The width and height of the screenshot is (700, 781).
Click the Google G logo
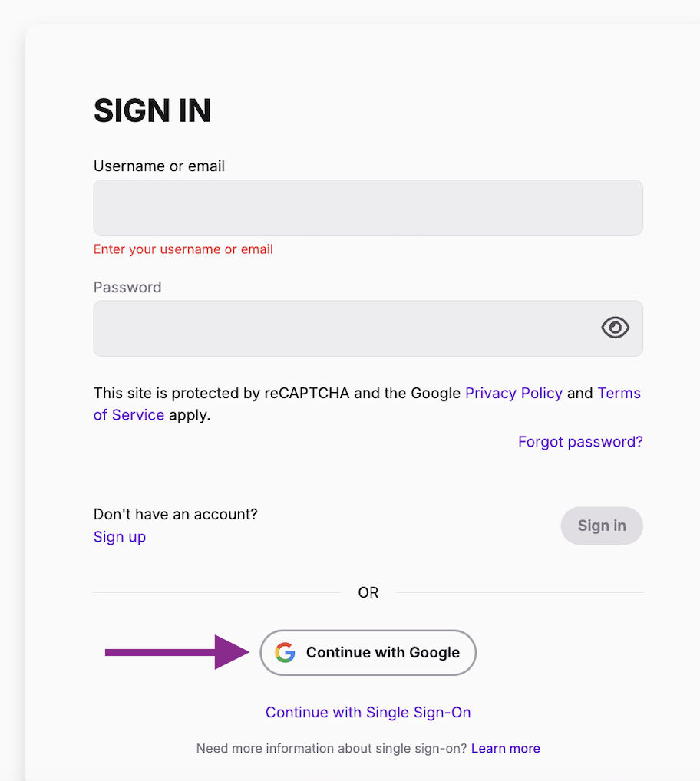[285, 652]
